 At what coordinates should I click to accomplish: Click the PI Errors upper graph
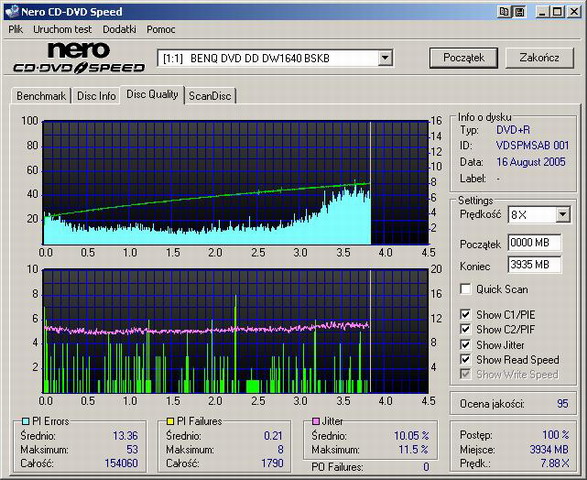235,183
